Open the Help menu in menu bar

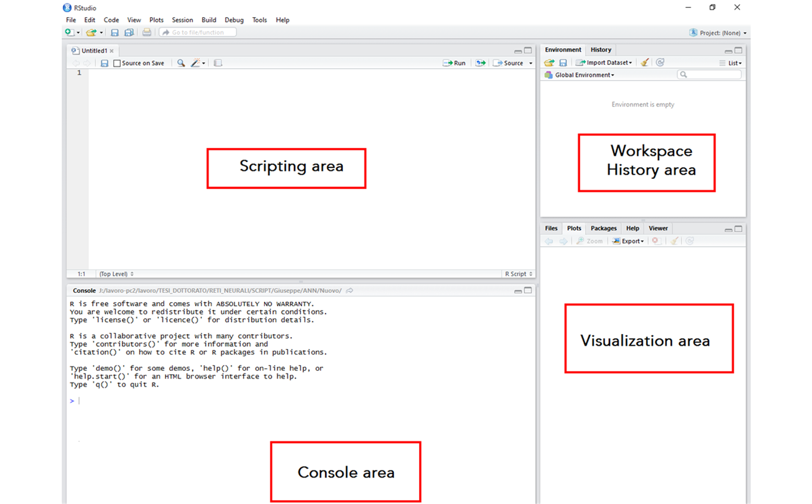(283, 20)
